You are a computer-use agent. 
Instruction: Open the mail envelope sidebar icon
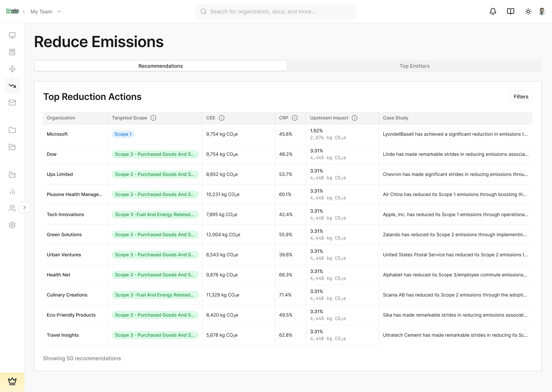12,103
